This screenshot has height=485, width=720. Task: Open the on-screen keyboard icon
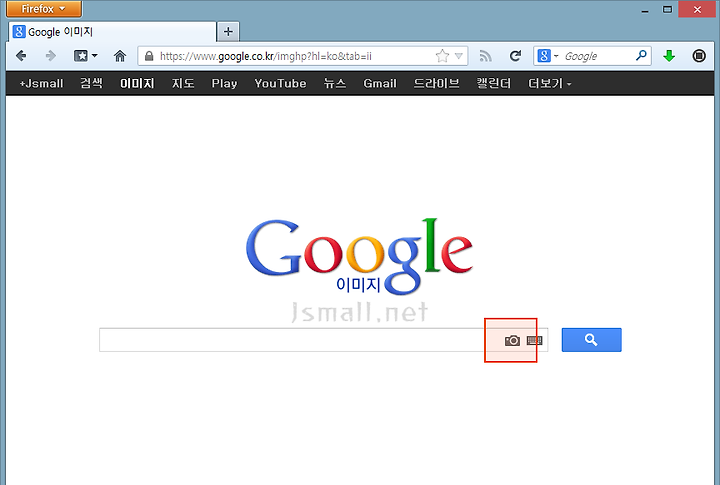pyautogui.click(x=534, y=340)
